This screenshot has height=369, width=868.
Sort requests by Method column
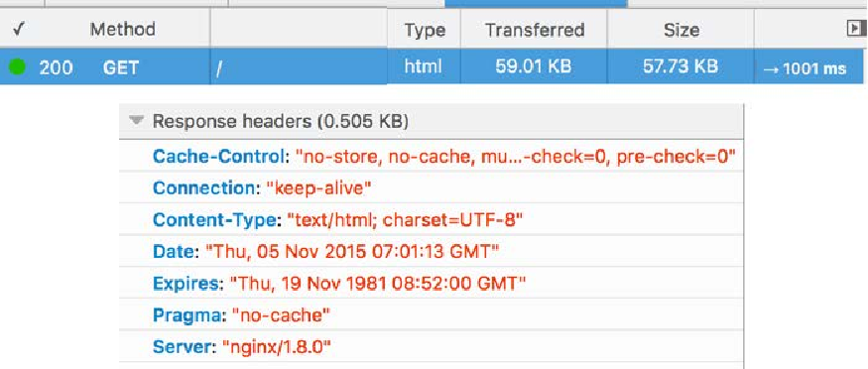pos(122,29)
